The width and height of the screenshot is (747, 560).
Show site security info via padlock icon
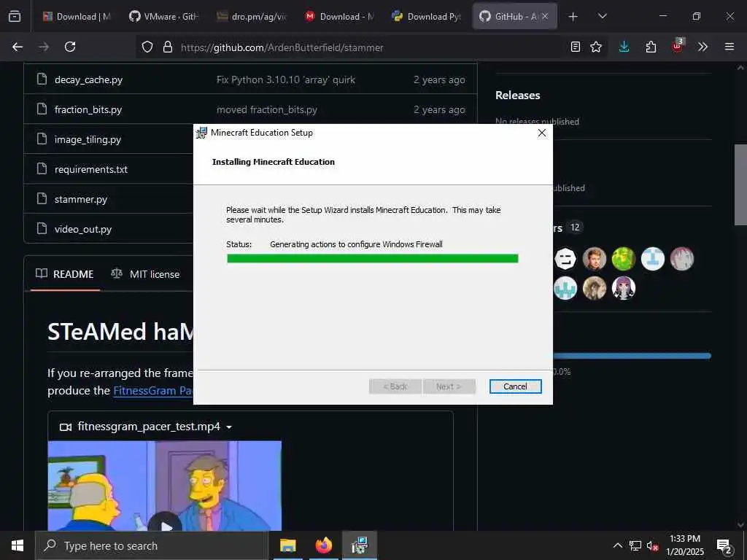[x=167, y=47]
